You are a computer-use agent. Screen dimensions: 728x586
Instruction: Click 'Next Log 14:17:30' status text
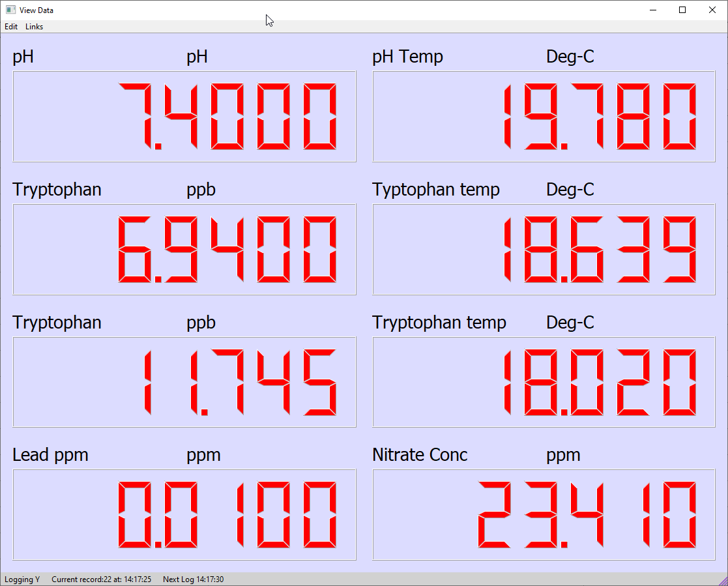click(x=193, y=579)
